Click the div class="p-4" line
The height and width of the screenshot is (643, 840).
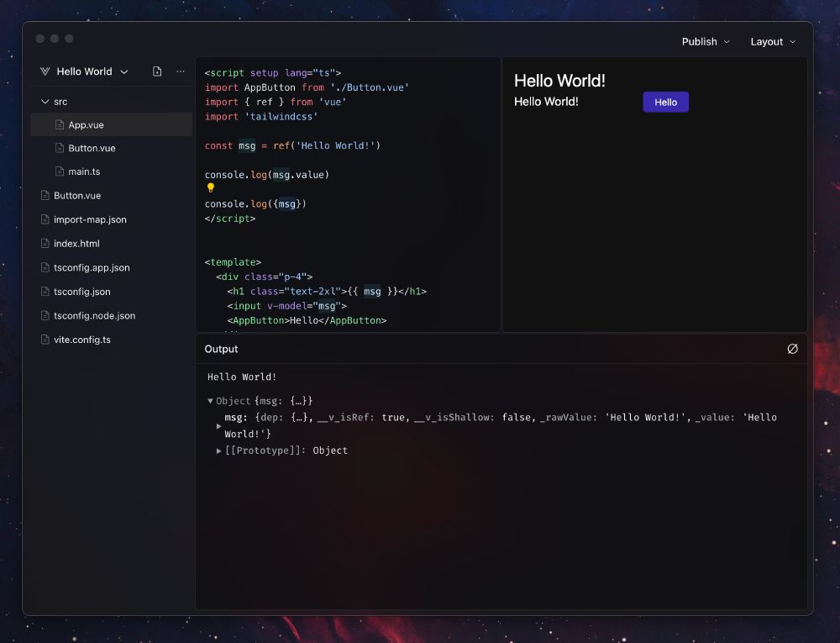[264, 277]
